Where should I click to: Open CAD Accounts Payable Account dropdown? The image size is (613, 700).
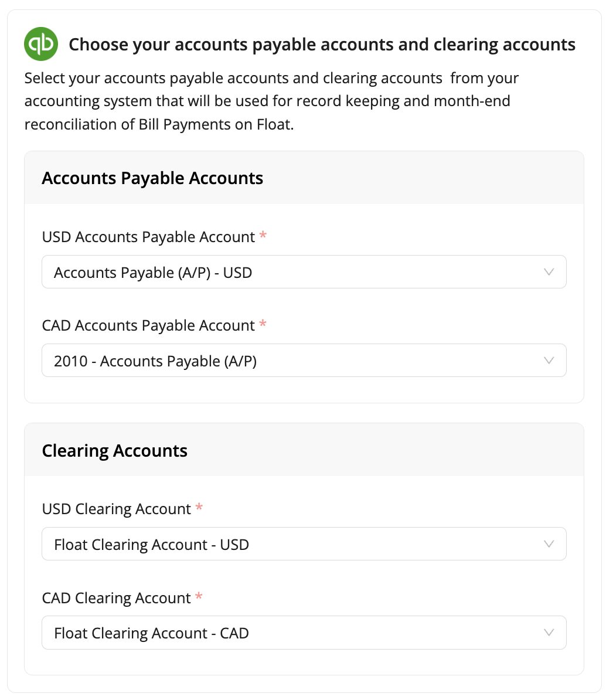coord(304,361)
